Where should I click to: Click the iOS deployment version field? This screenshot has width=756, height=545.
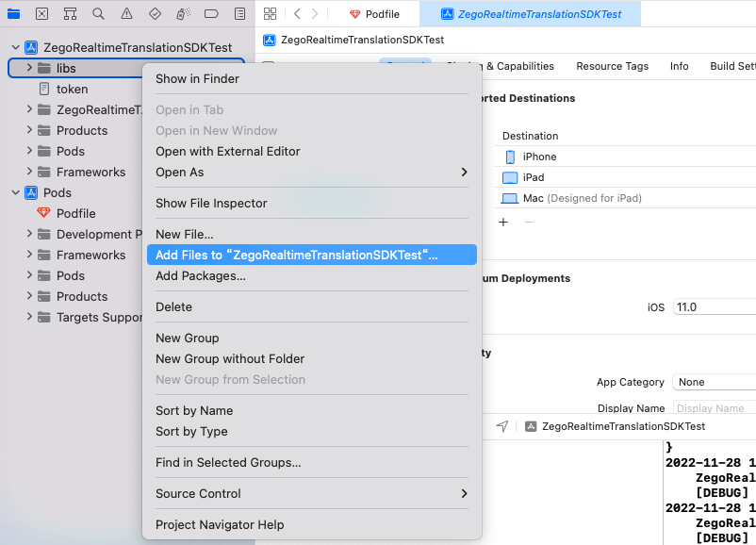coord(715,307)
